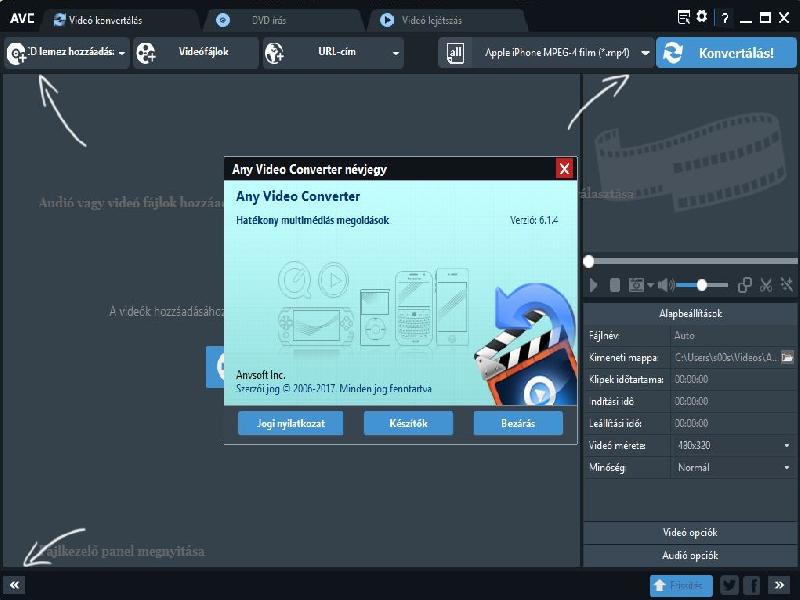
Task: Click the Bezárás button
Action: click(x=518, y=423)
